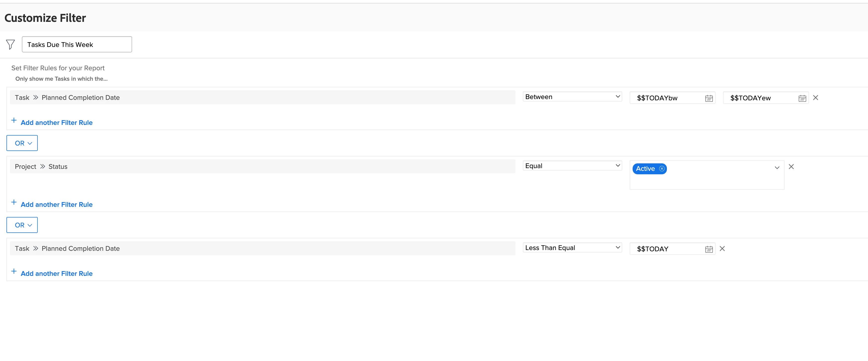Open calendar picker for $$TODAYew date

click(x=802, y=98)
